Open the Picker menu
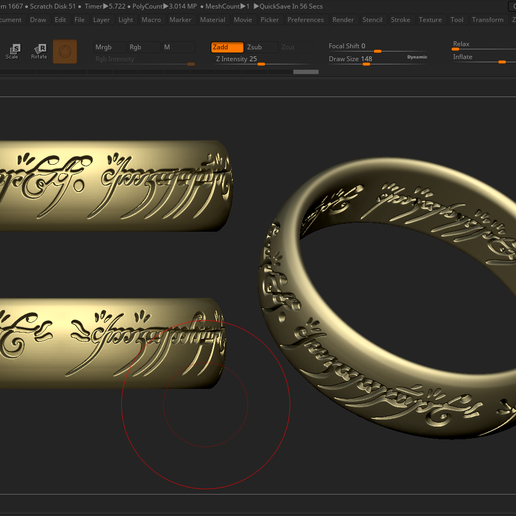516x516 pixels. tap(269, 20)
